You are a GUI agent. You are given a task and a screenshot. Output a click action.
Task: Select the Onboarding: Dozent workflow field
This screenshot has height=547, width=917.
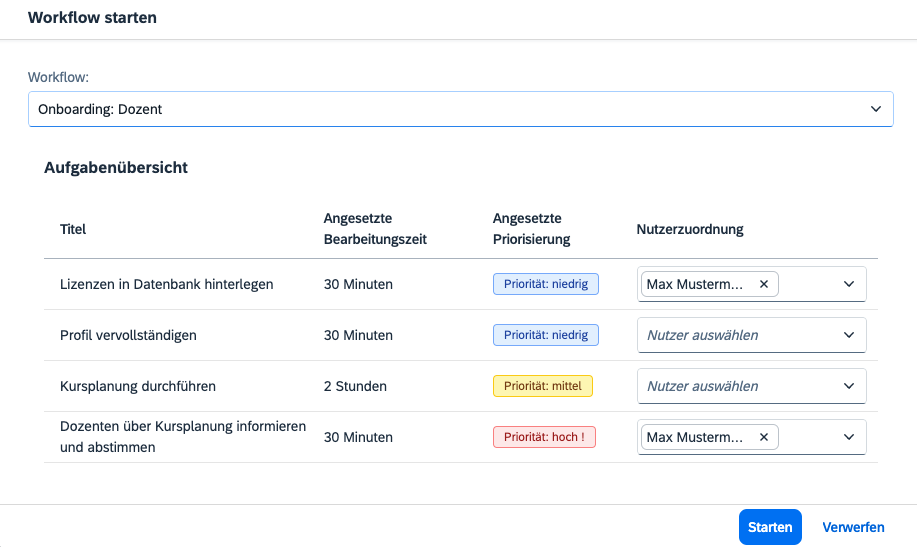(x=460, y=109)
